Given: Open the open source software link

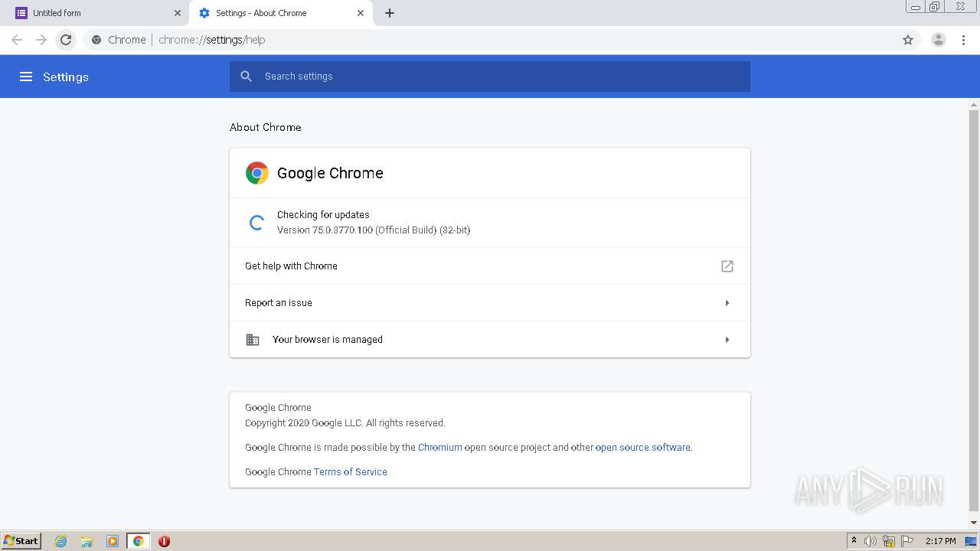Looking at the screenshot, I should coord(643,448).
